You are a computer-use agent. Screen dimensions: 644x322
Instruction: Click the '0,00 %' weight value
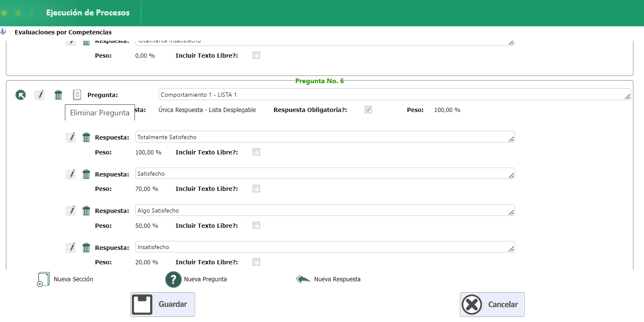click(145, 56)
